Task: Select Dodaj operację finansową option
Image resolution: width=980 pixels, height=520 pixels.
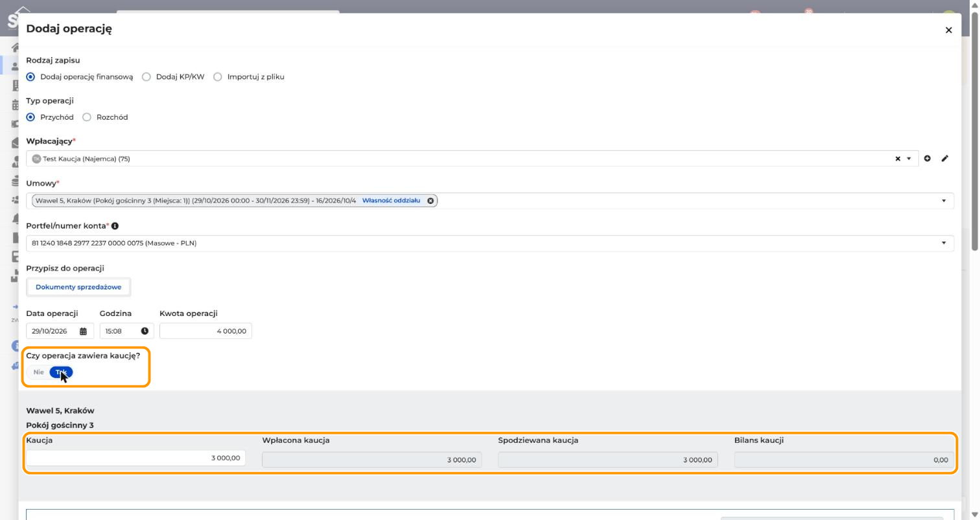Action: pos(30,76)
